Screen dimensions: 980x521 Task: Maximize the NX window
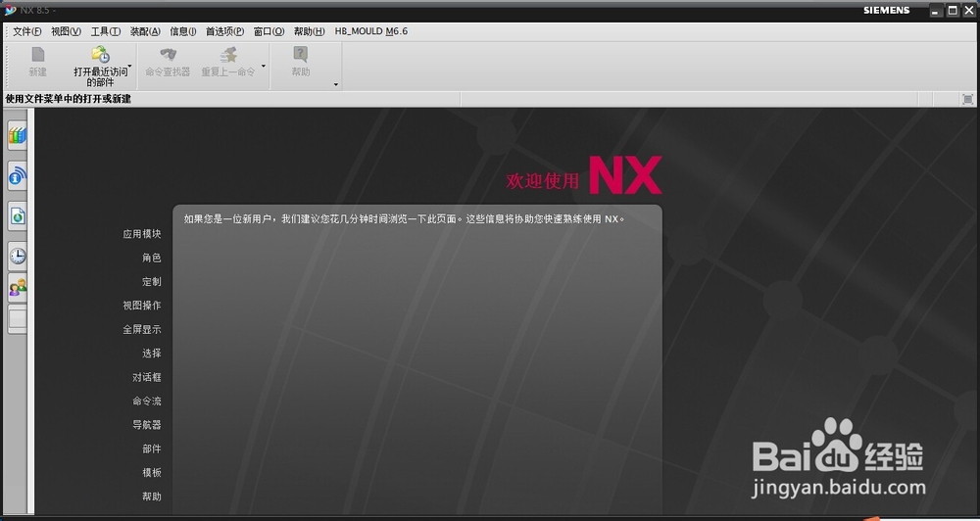click(x=953, y=11)
